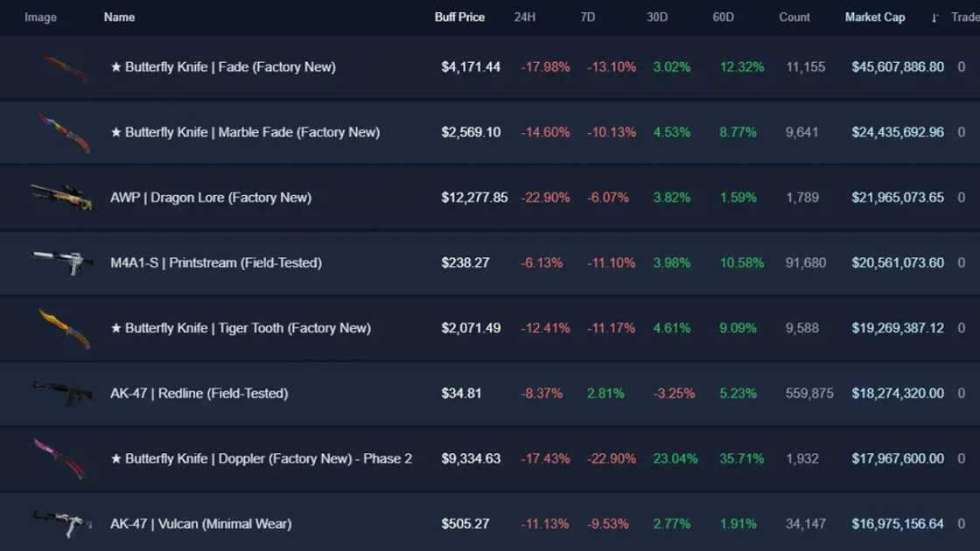Click the Butterfly Knife Tiger Tooth image
The image size is (980, 551).
click(65, 329)
